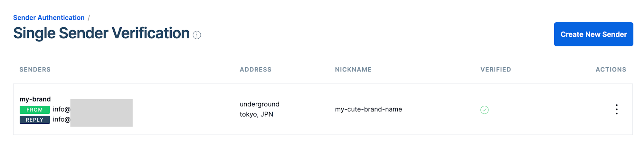Select the my-brand sender name
644x163 pixels.
(35, 99)
